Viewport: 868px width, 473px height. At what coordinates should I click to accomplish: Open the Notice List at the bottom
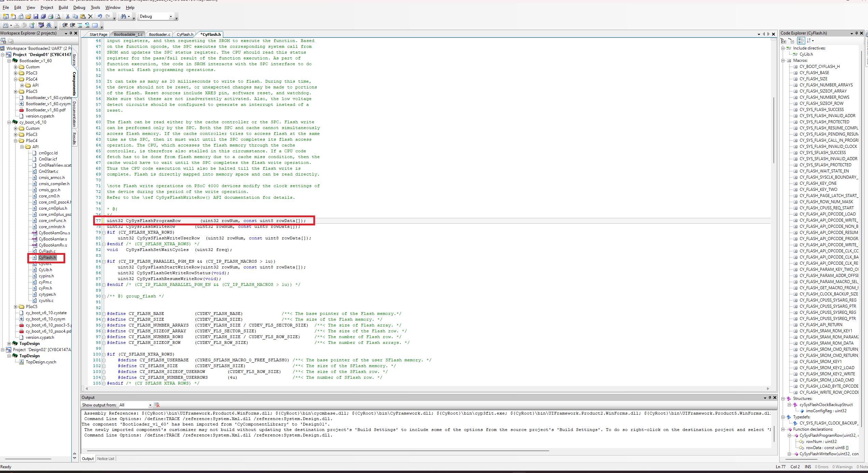[105, 458]
